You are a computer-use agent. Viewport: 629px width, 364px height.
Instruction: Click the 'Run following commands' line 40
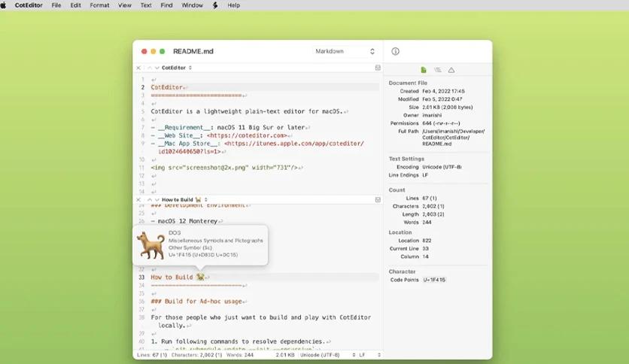click(x=238, y=341)
